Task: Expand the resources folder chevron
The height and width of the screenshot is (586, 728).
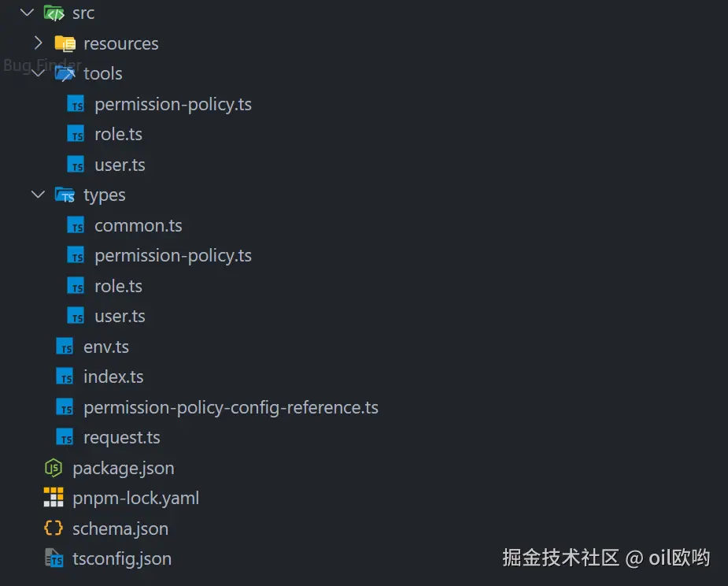Action: pos(38,43)
